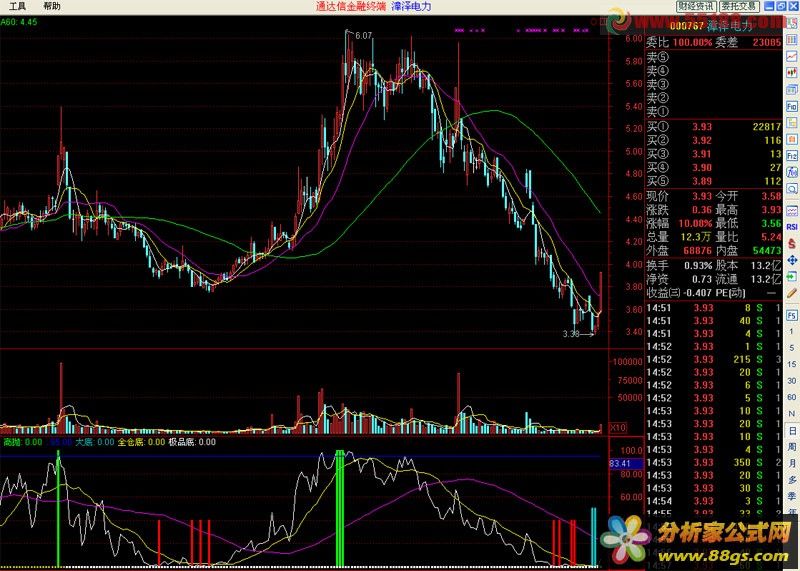Click the 涨幅 10.00% value
Screen dimensions: 800x571
click(x=695, y=224)
